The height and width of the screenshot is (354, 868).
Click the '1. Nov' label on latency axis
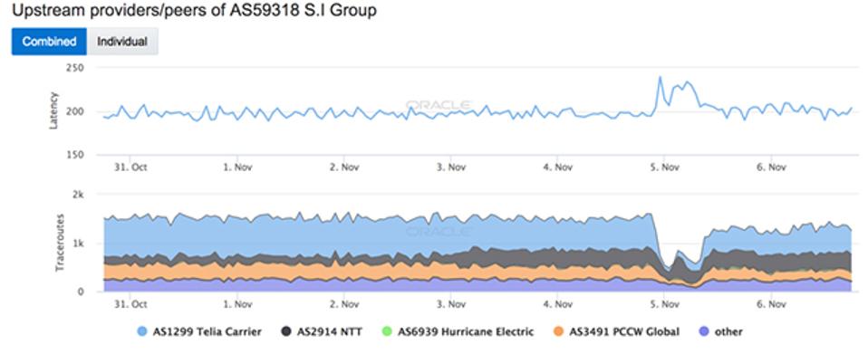coord(238,167)
